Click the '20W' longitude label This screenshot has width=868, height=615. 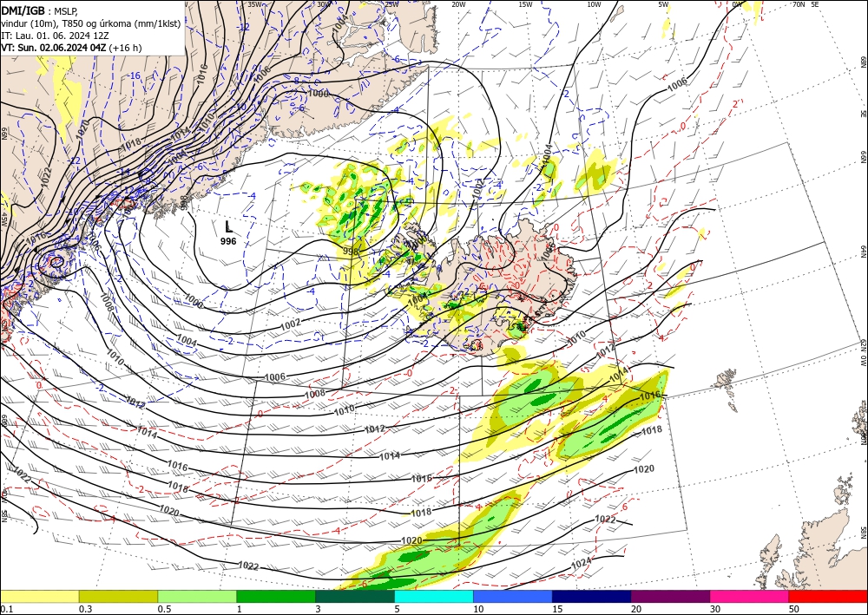[457, 3]
